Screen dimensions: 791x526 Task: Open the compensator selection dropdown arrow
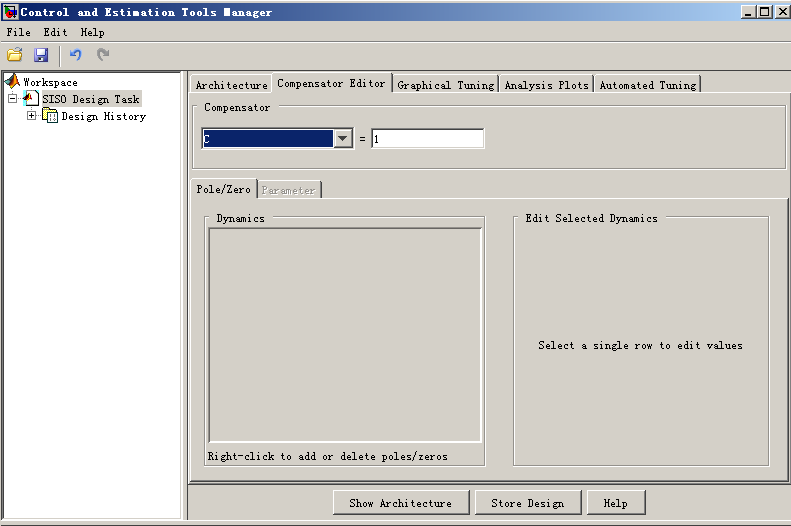(x=343, y=138)
